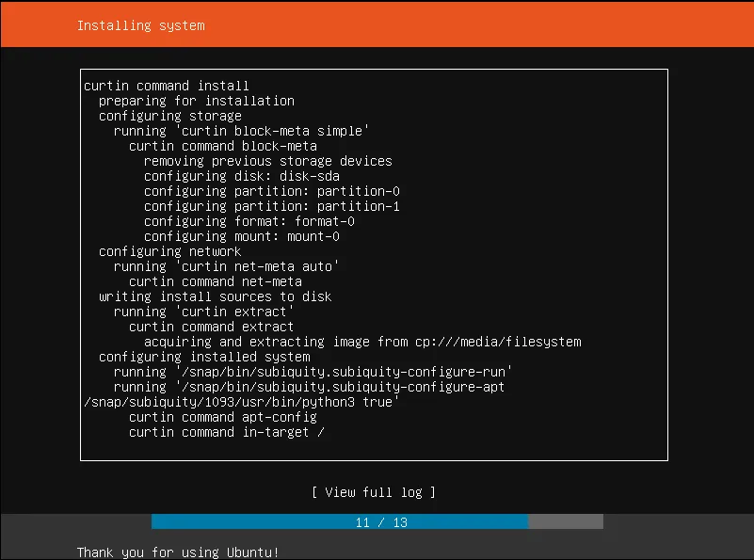Select the 'acquiring and extracting image' line
This screenshot has height=560, width=754.
coord(362,342)
